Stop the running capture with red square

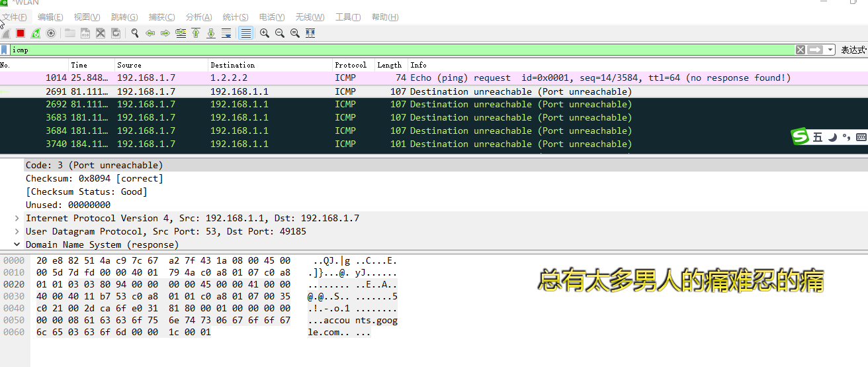point(21,33)
